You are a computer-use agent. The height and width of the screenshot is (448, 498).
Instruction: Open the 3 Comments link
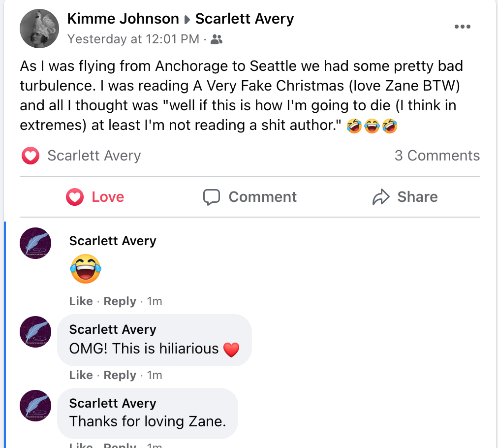pos(437,156)
